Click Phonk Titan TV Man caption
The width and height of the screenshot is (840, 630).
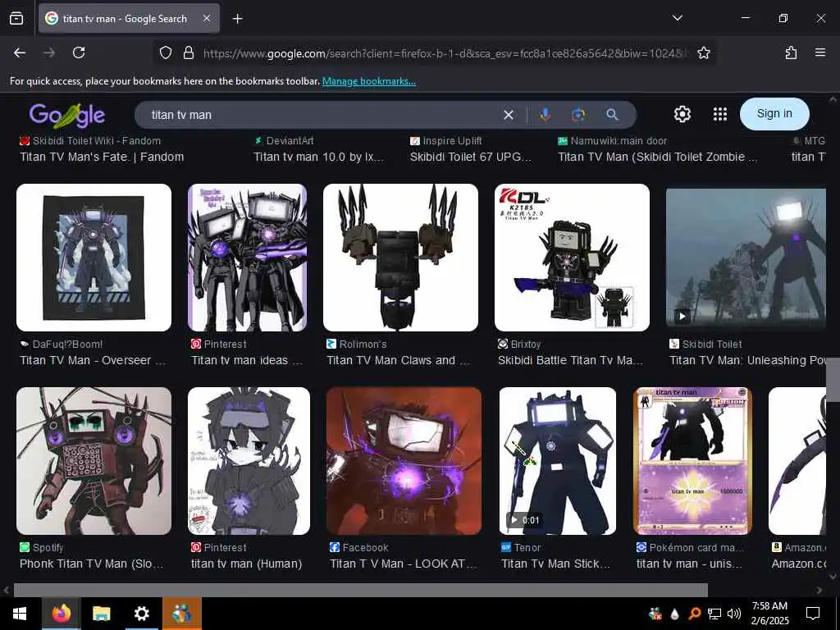coord(92,564)
